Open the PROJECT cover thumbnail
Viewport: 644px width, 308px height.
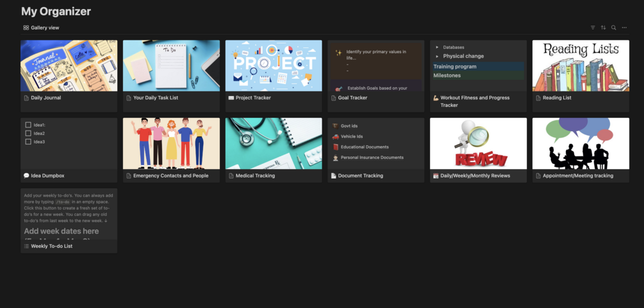tap(274, 66)
